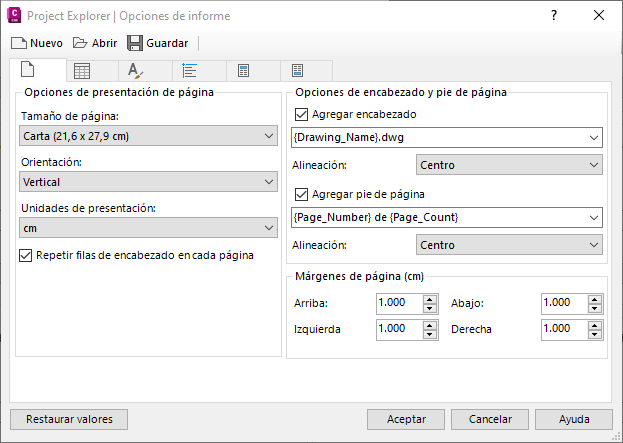Open the Orientación dropdown set to Vertical
This screenshot has width=623, height=443.
[x=148, y=182]
